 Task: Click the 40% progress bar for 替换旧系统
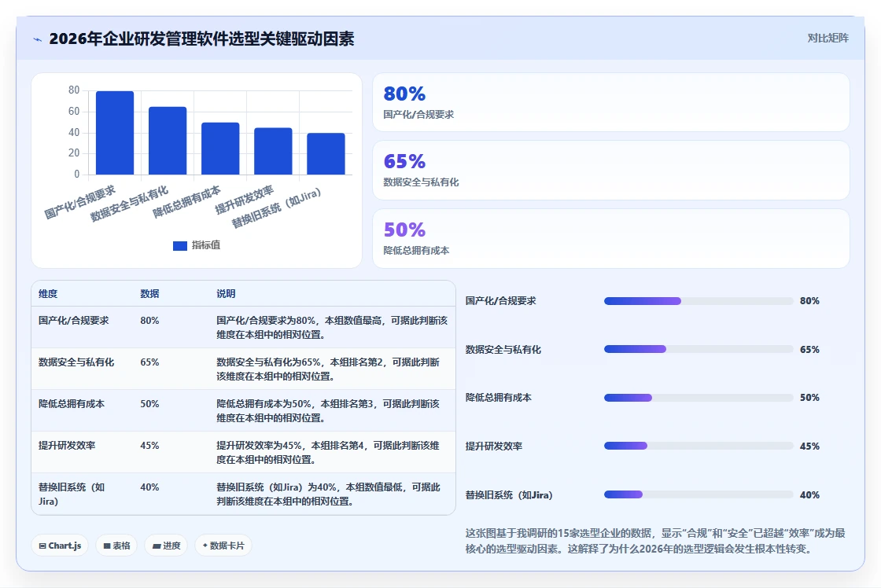point(699,494)
